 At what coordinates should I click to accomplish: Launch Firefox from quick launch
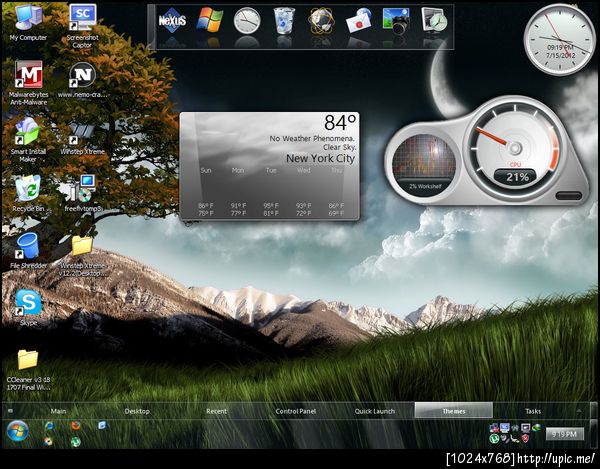[x=76, y=425]
